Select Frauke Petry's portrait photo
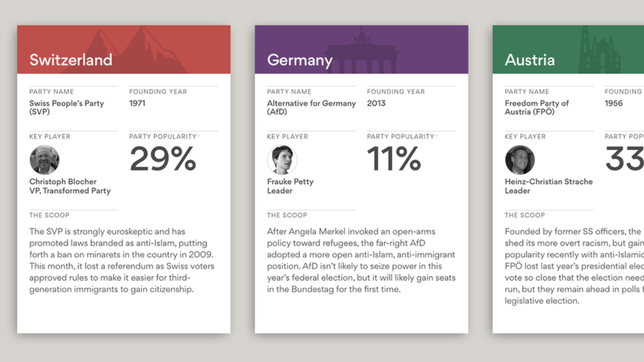Image resolution: width=644 pixels, height=362 pixels. 282,160
